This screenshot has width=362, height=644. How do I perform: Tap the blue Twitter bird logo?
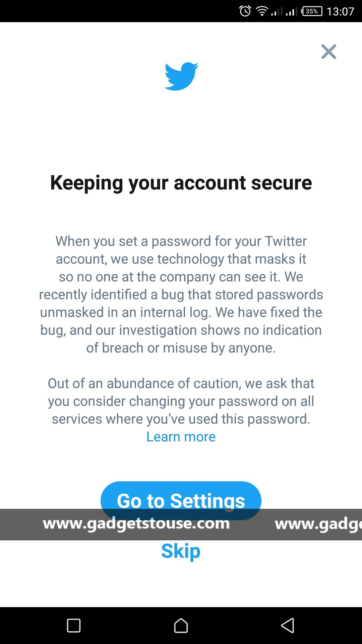(x=181, y=76)
